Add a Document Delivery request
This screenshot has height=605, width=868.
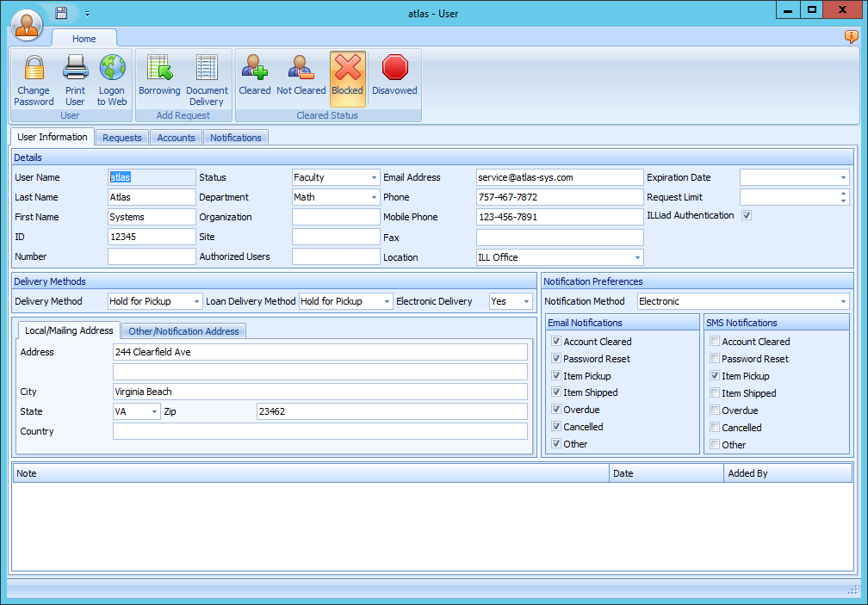(207, 69)
